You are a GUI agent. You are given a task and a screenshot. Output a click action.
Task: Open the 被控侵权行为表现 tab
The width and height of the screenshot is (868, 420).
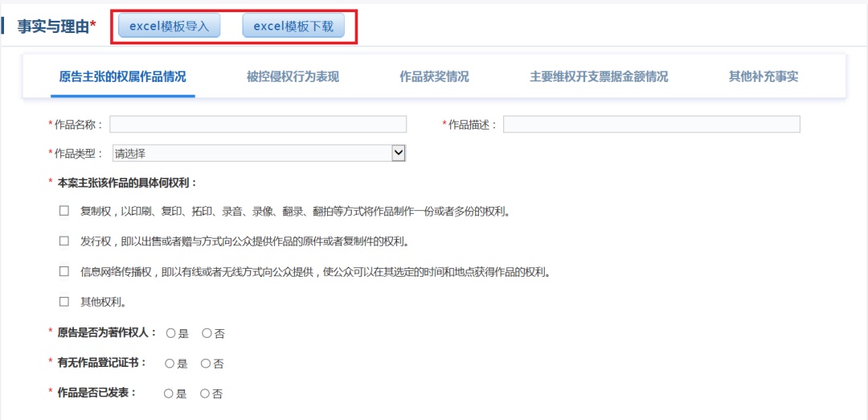pyautogui.click(x=293, y=77)
